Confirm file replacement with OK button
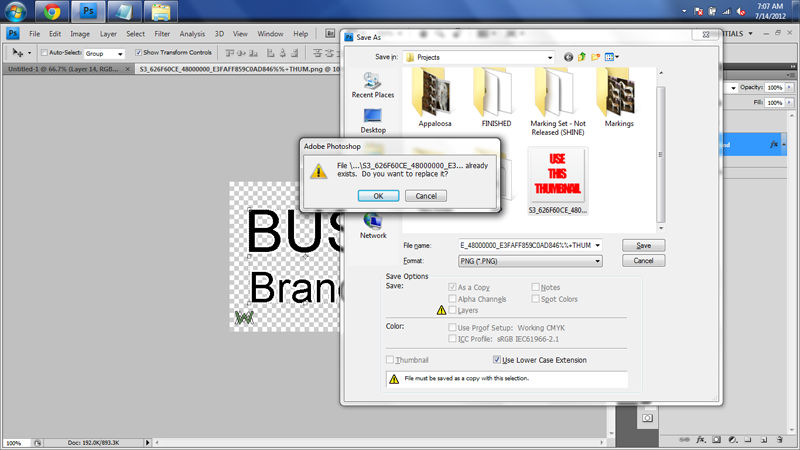 pos(378,196)
